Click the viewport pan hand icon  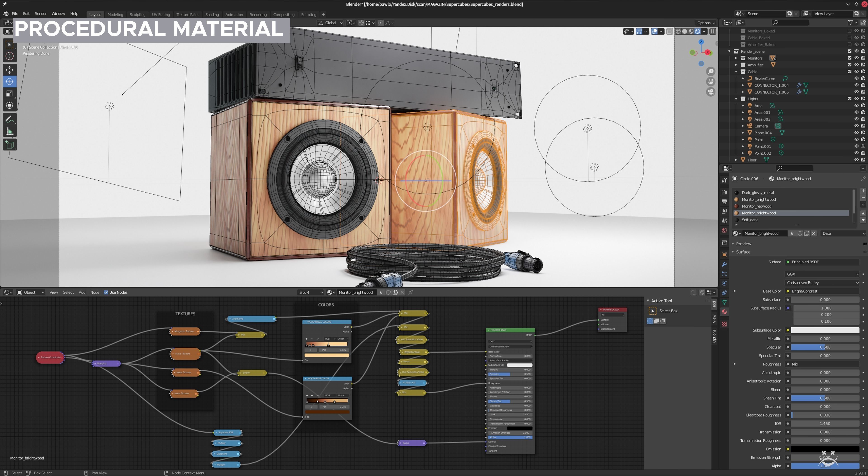coord(711,82)
